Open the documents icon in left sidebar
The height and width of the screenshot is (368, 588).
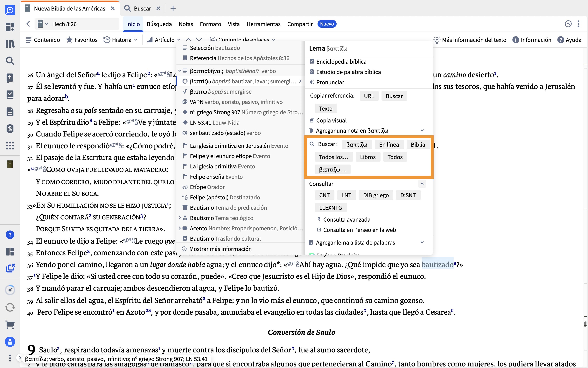(10, 112)
